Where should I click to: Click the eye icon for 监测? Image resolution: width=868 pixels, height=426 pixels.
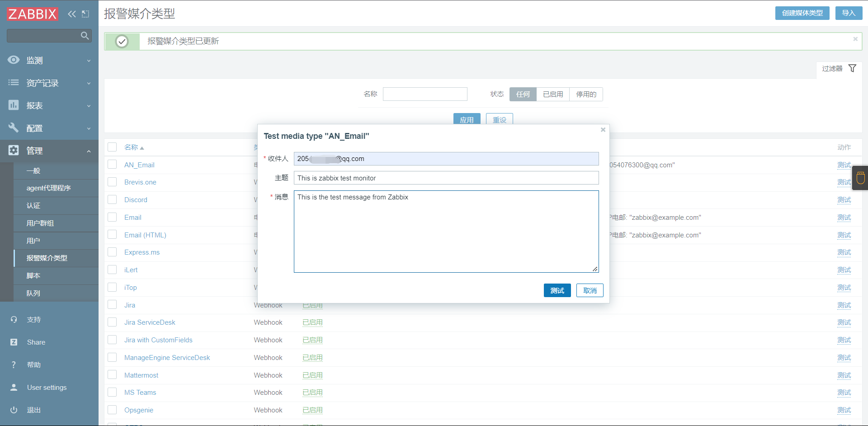point(14,60)
